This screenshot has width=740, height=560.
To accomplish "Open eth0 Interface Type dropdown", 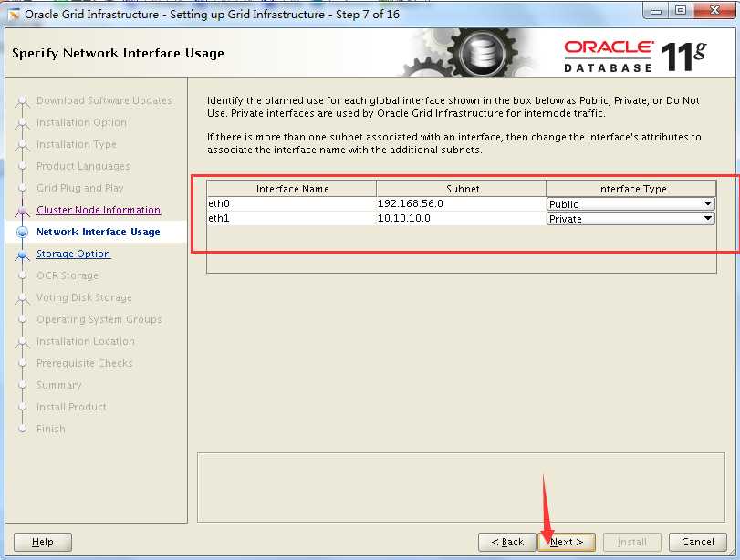I will (631, 203).
